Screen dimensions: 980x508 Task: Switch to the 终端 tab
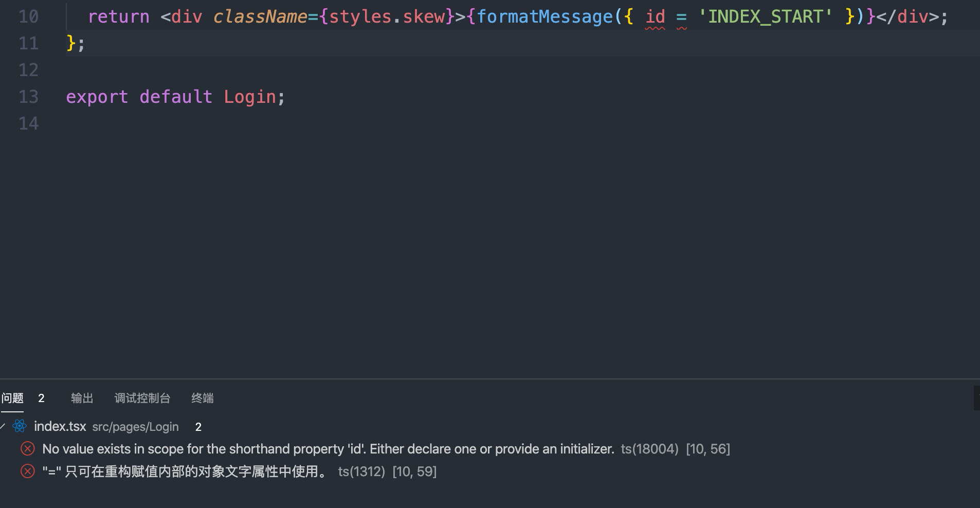click(x=202, y=397)
